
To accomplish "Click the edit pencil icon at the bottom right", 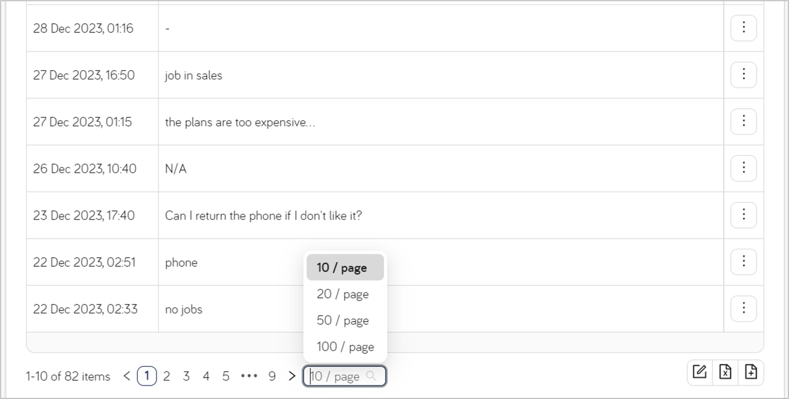I will (x=699, y=372).
